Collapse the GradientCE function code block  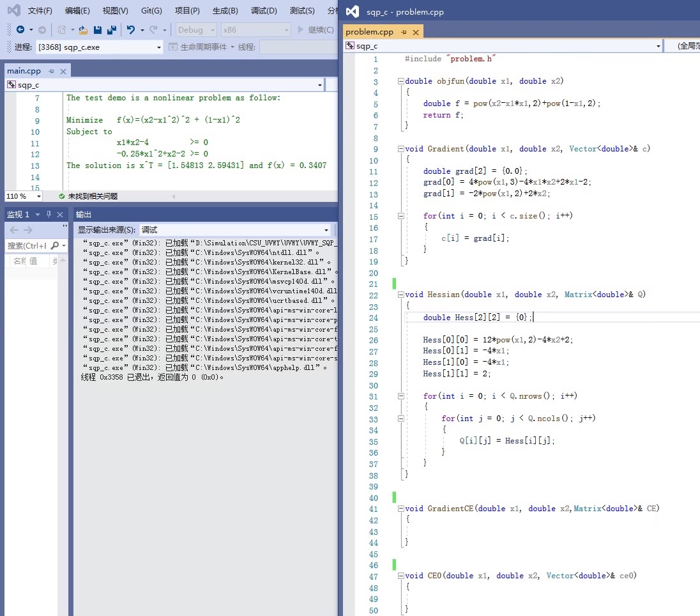coord(401,509)
